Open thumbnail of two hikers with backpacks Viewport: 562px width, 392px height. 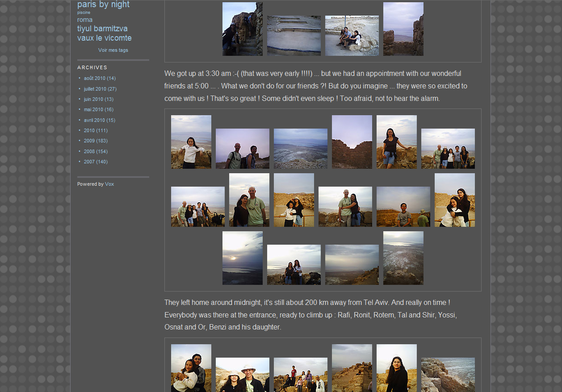pos(242,149)
